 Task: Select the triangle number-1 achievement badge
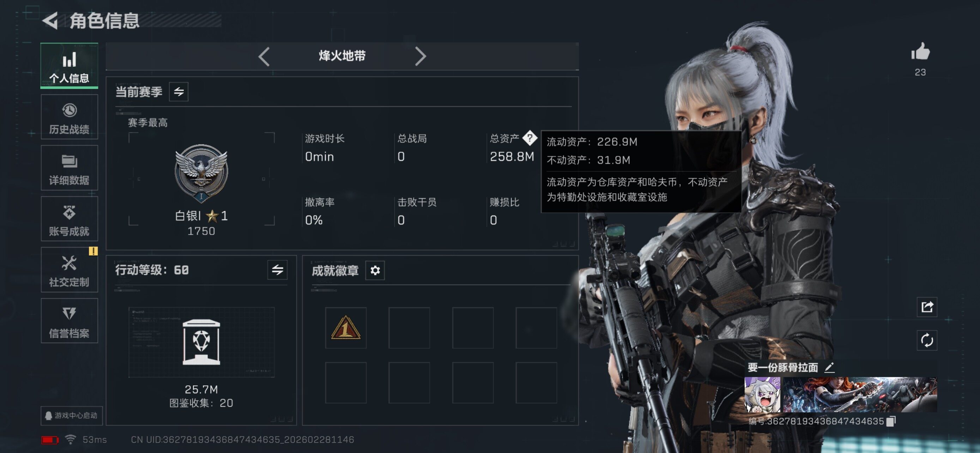tap(346, 328)
